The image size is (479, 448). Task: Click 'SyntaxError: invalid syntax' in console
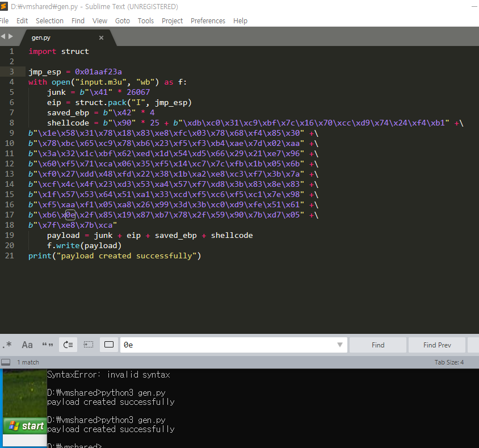point(108,375)
